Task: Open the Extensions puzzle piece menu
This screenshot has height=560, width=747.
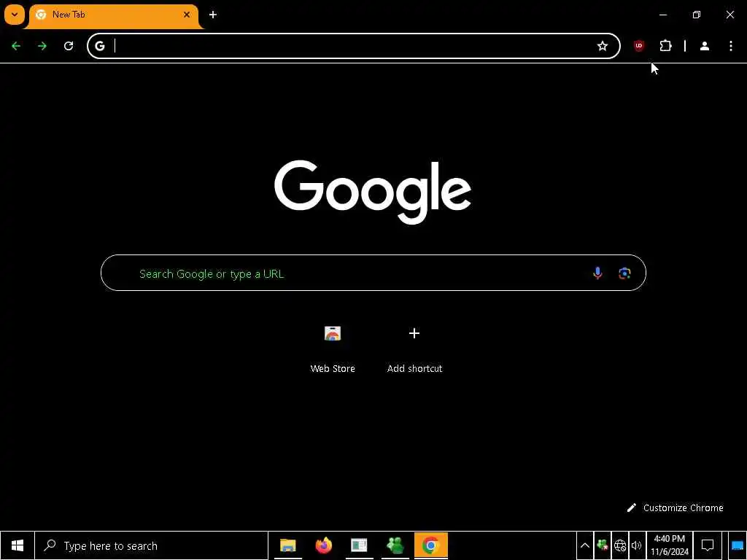Action: click(665, 46)
